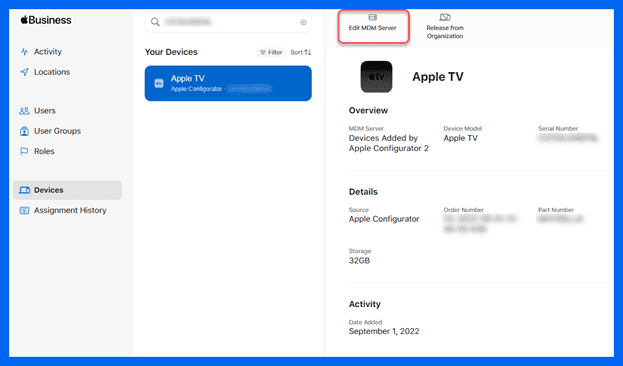The height and width of the screenshot is (366, 623).
Task: Open Assignment History
Action: [70, 210]
